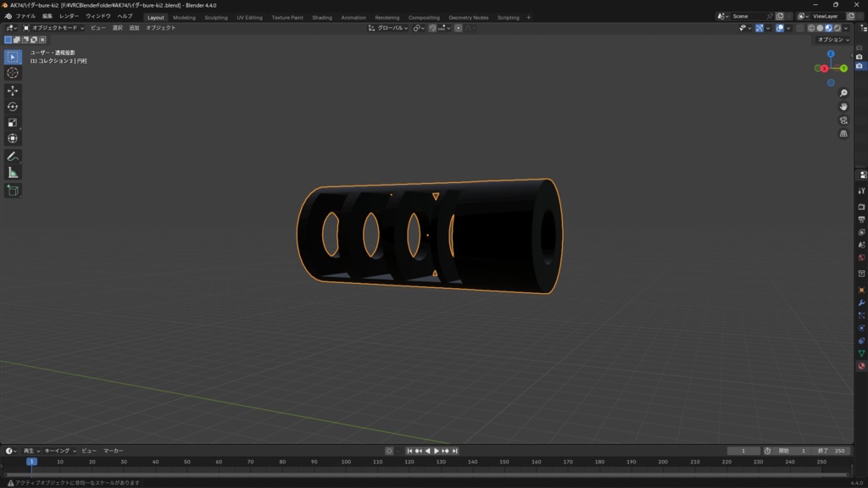
Task: Click the Blender logo menu icon
Action: (x=8, y=17)
